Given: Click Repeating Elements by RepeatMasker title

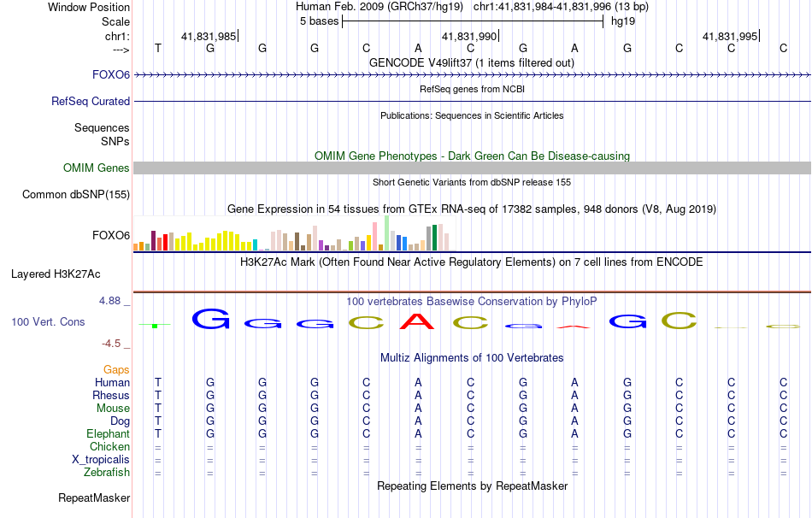Looking at the screenshot, I should (x=472, y=486).
